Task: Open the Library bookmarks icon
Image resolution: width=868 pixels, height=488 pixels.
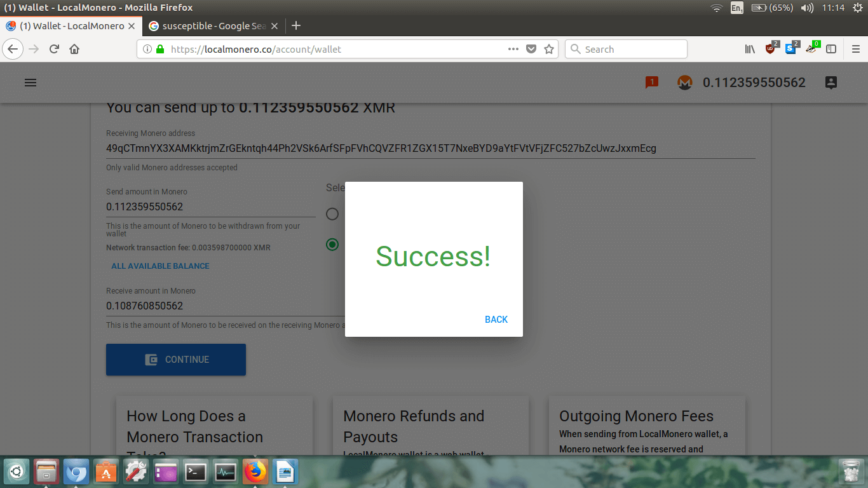Action: point(750,49)
